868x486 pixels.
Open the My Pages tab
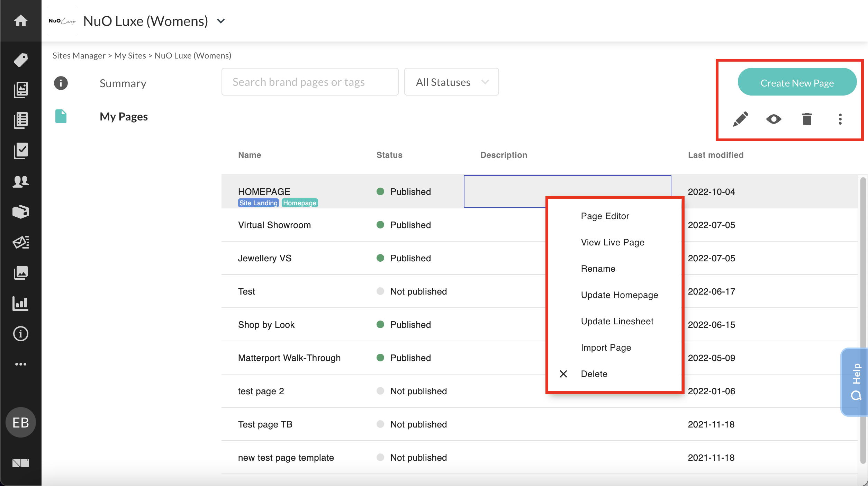(x=124, y=117)
